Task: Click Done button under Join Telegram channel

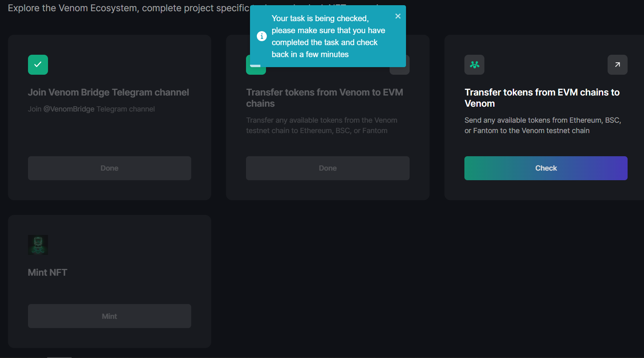Action: (110, 168)
